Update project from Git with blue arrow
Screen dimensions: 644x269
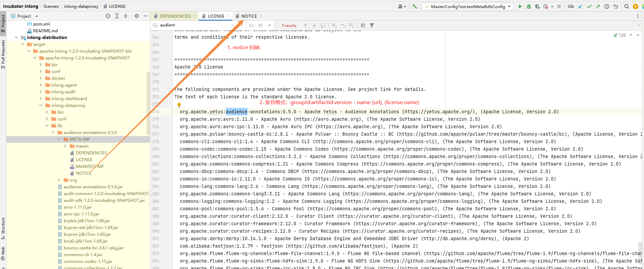point(580,6)
